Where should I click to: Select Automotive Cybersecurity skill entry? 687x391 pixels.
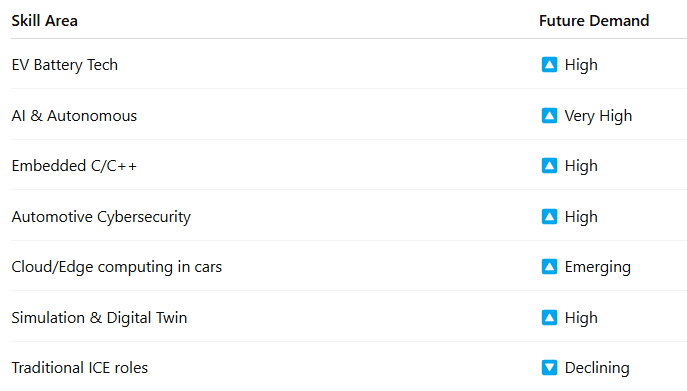tap(101, 217)
